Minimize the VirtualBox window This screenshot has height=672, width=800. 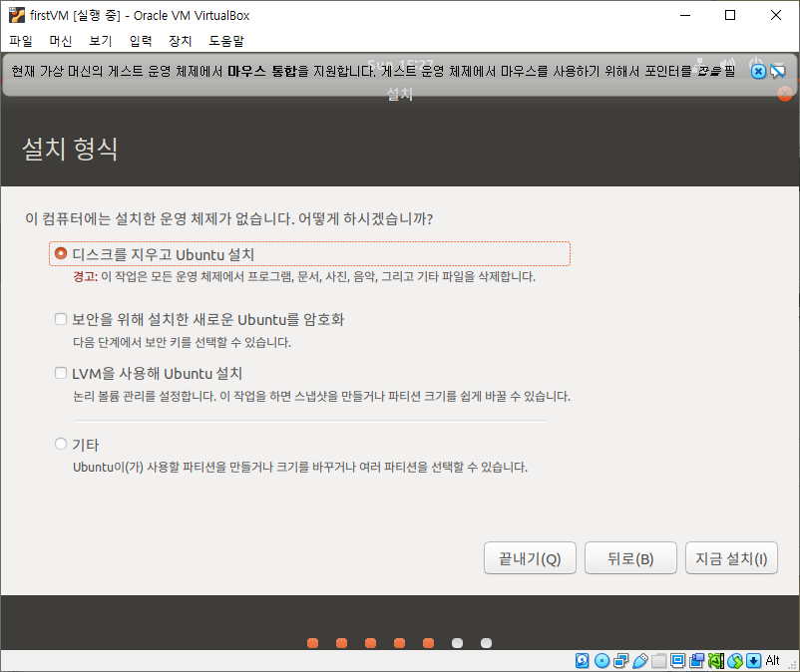pyautogui.click(x=685, y=15)
